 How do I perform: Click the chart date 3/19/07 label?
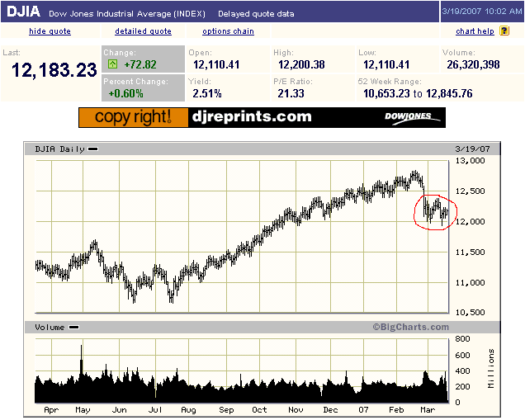click(472, 149)
